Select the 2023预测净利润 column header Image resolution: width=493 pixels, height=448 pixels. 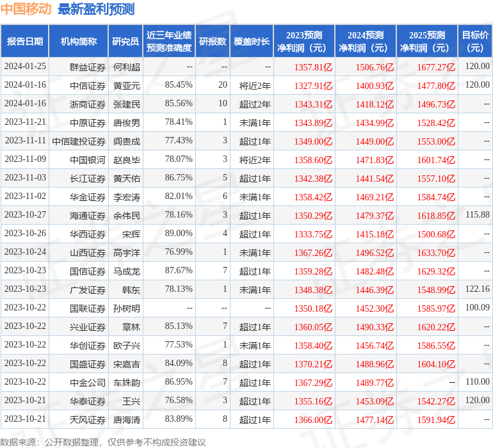[x=304, y=41]
